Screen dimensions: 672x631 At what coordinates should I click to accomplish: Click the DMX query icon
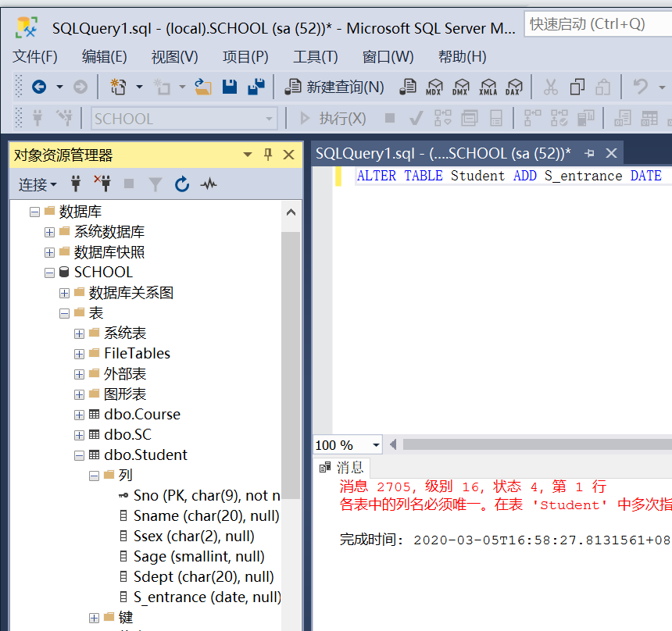(x=461, y=87)
